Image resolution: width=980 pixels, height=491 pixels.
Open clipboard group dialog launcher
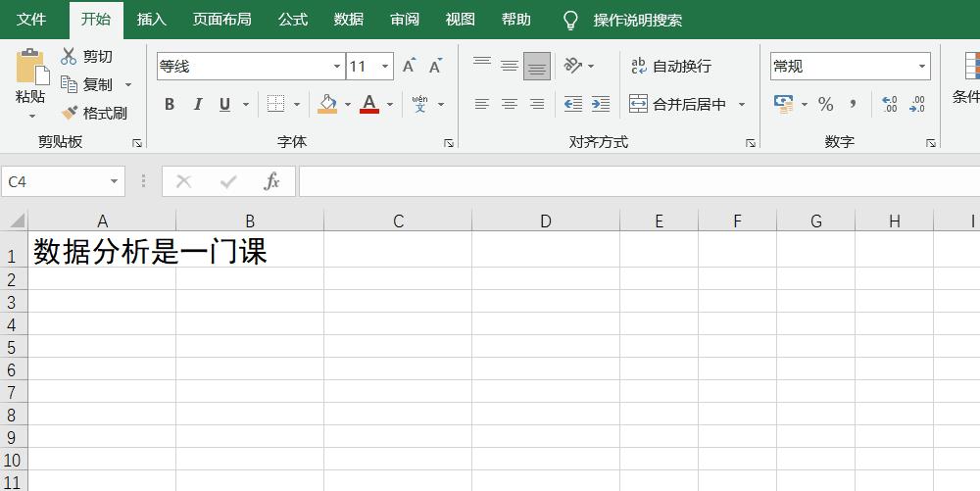[137, 143]
